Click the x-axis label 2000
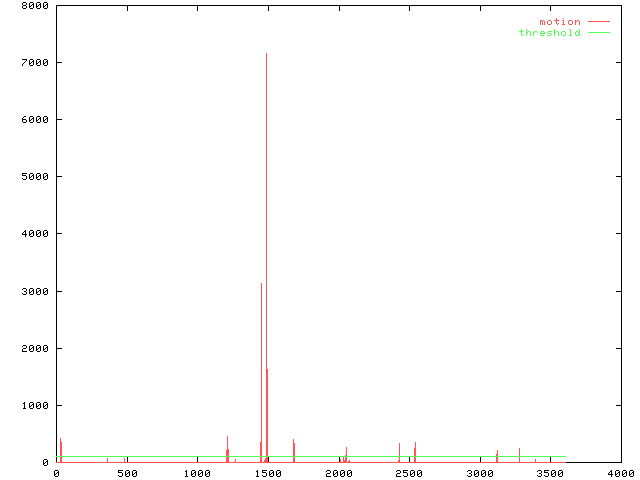 tap(338, 474)
